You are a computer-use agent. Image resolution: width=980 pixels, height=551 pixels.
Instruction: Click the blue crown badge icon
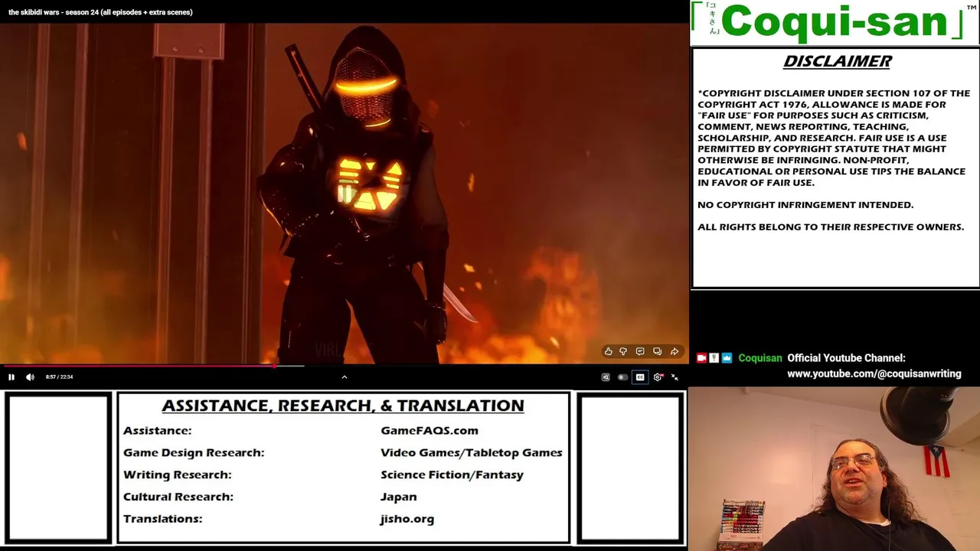coord(727,358)
